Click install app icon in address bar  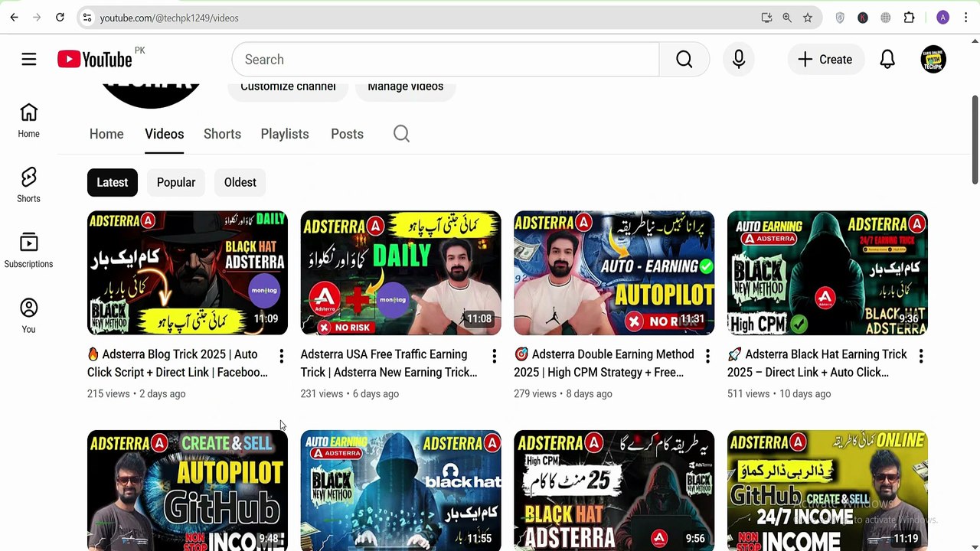766,18
